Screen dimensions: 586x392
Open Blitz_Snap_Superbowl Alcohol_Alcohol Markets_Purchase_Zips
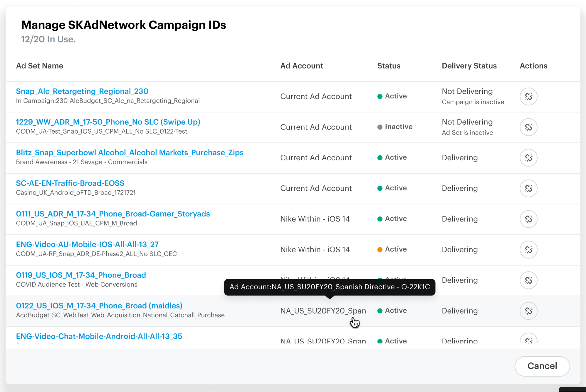[x=130, y=152]
